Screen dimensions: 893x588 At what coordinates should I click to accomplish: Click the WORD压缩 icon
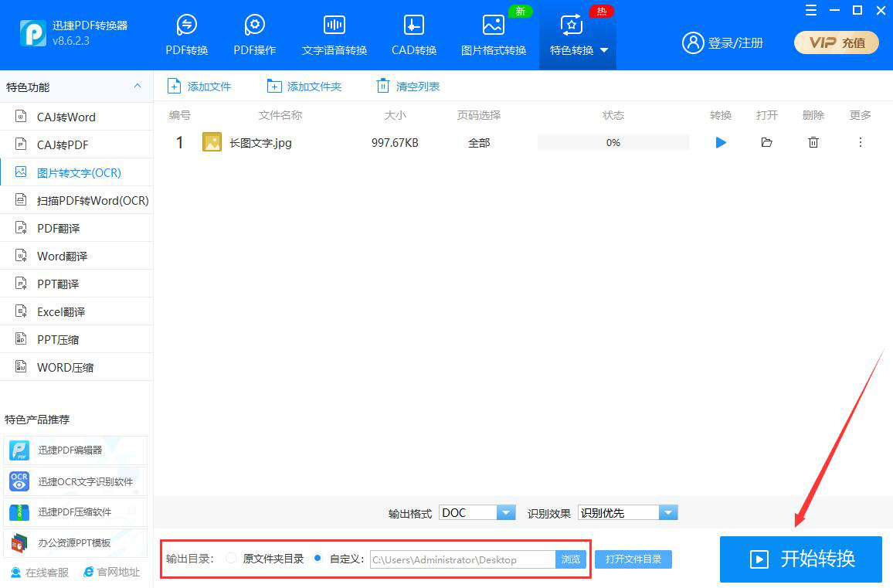21,366
